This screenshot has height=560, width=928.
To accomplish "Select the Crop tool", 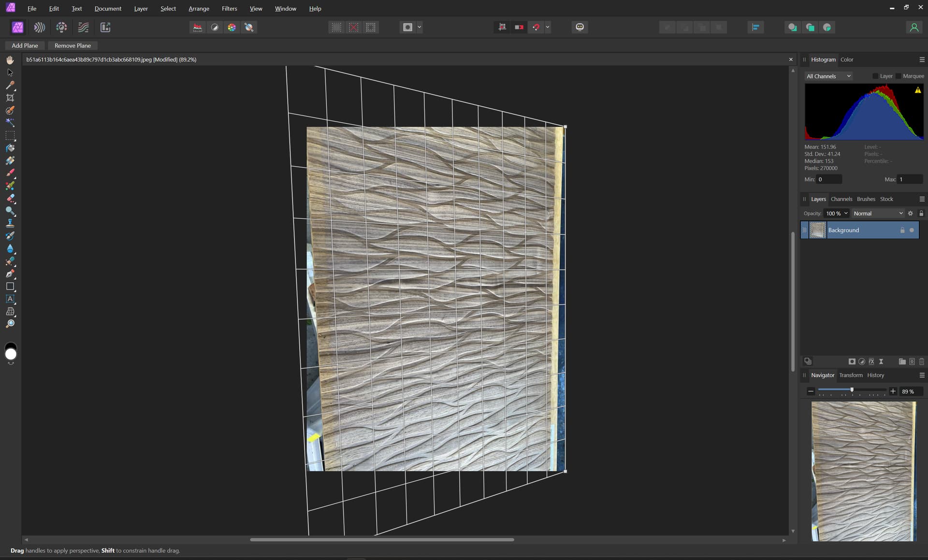I will point(10,98).
